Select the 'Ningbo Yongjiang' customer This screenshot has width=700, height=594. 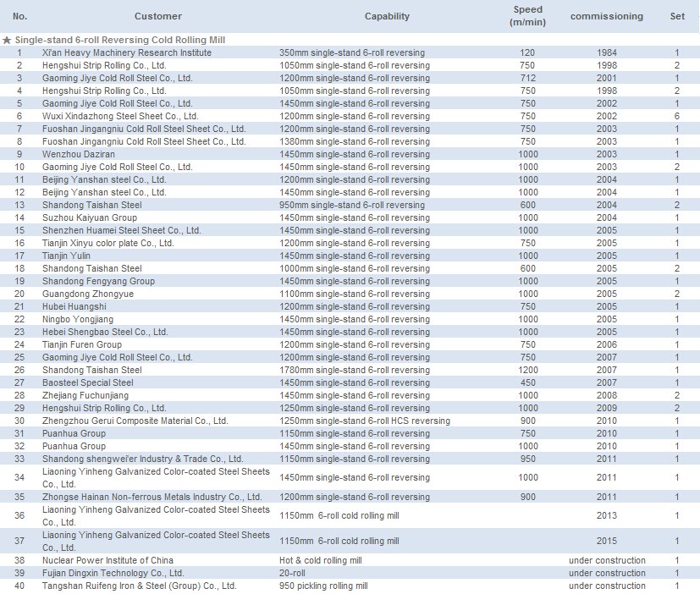[x=78, y=319]
